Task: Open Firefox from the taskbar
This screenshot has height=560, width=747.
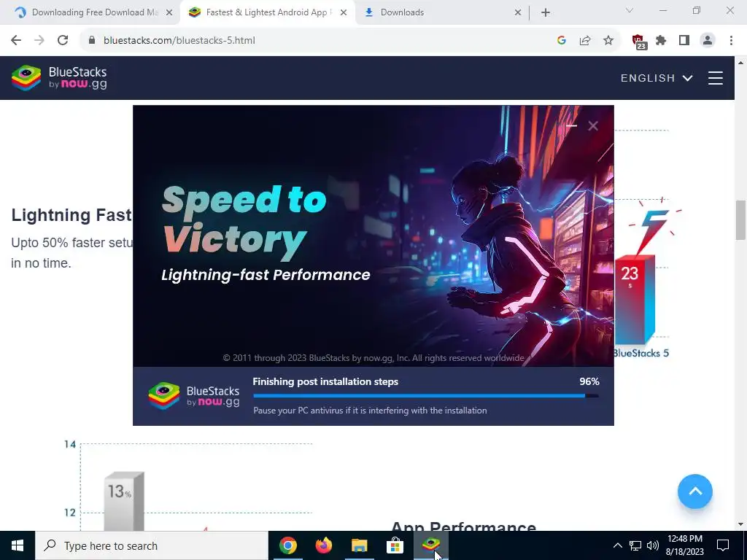Action: pos(323,545)
